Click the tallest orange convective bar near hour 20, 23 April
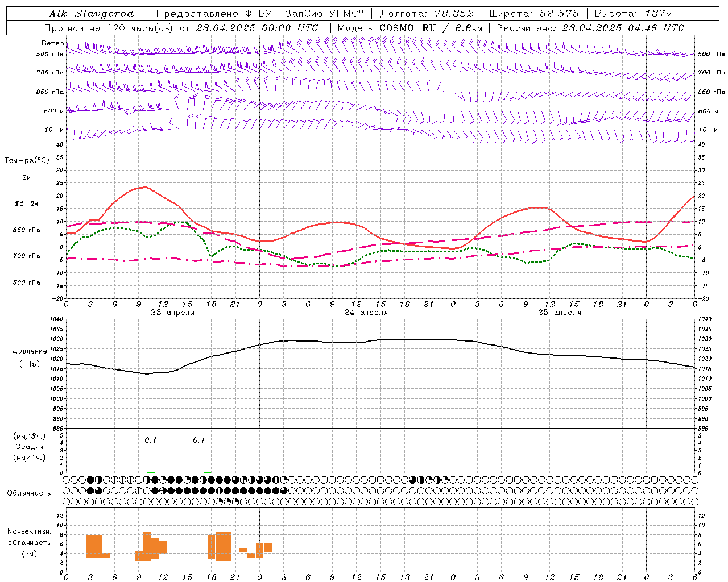Viewport: 728px width, 582px height. click(x=224, y=546)
